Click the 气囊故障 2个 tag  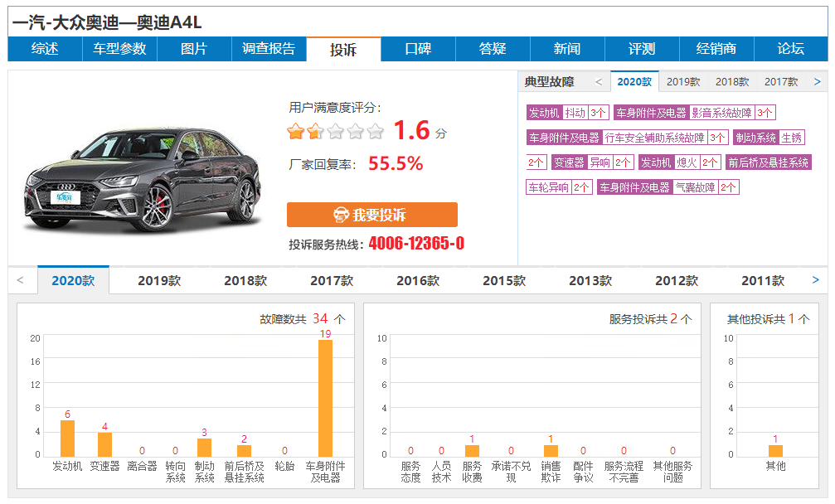tap(668, 187)
